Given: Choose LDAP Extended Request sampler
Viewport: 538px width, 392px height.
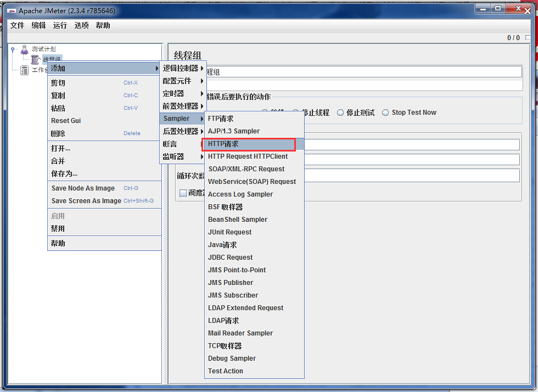Looking at the screenshot, I should tap(254, 308).
